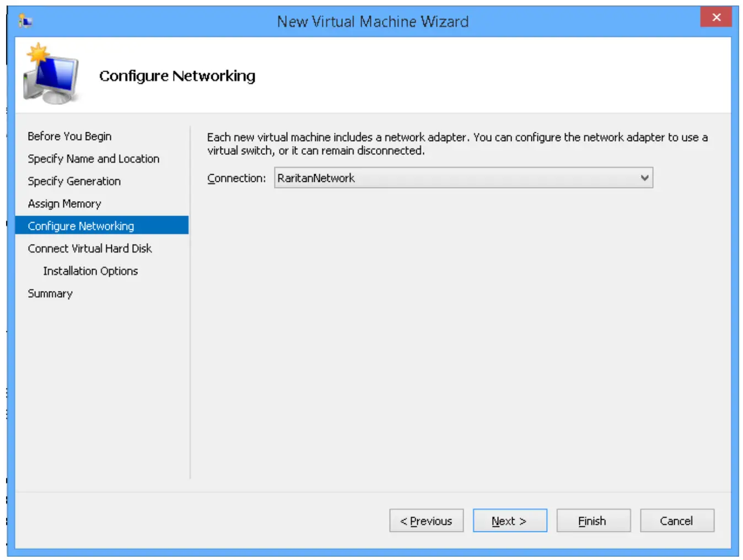This screenshot has height=560, width=743.
Task: Click the Finish button
Action: 594,521
